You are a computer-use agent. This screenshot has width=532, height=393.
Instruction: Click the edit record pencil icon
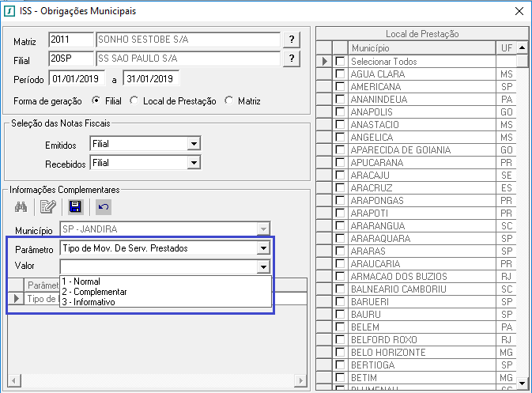(x=47, y=207)
